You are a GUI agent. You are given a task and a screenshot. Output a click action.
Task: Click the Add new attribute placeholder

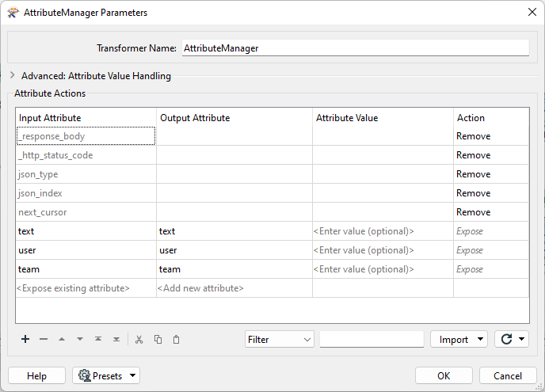tap(234, 288)
